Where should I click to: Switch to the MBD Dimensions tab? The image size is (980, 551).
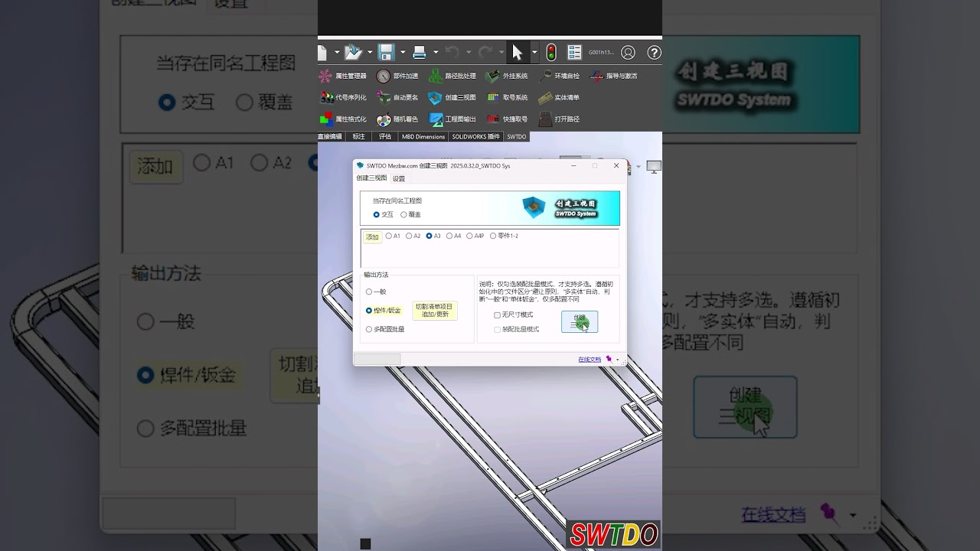pyautogui.click(x=423, y=136)
